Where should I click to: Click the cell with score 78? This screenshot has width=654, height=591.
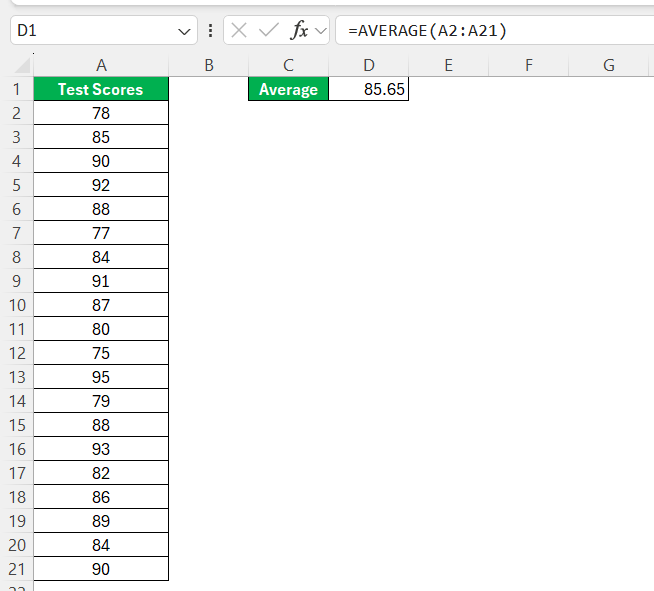(101, 113)
